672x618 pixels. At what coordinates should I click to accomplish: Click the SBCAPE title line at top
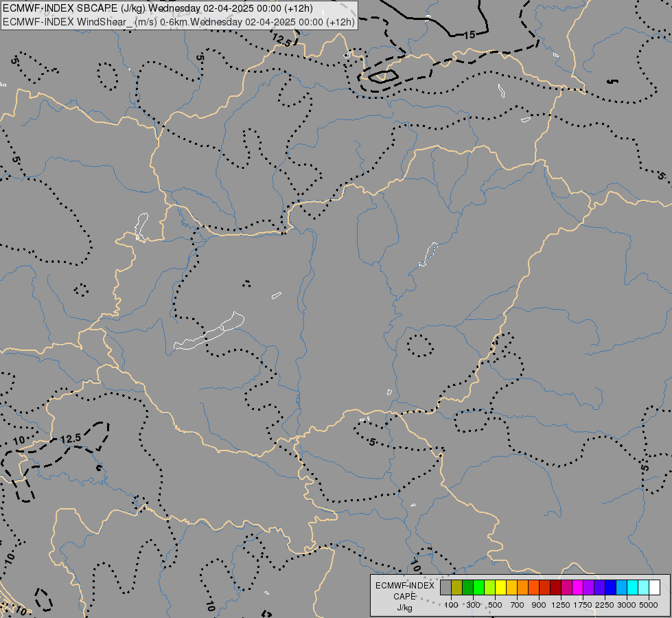(158, 8)
